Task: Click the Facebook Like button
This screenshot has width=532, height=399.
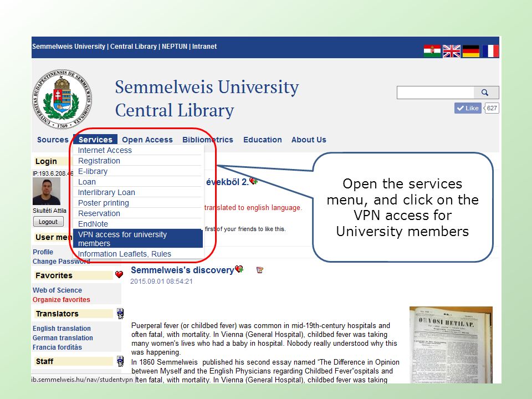Action: [x=468, y=108]
